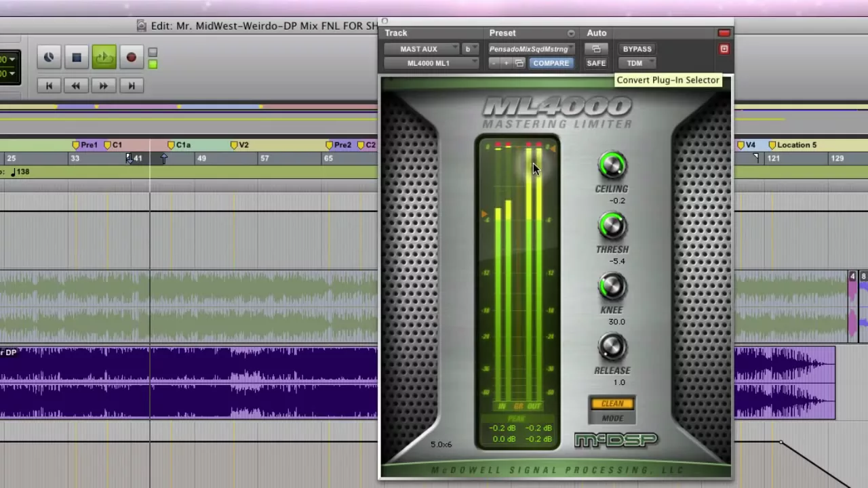Click the document icon in Edit window title
Image resolution: width=868 pixels, height=488 pixels.
(141, 26)
